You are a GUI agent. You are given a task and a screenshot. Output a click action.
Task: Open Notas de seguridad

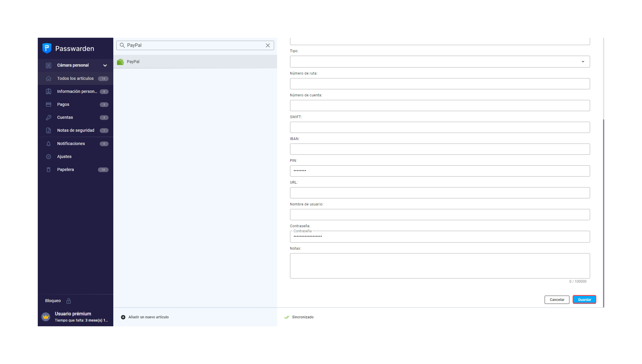[x=76, y=131]
